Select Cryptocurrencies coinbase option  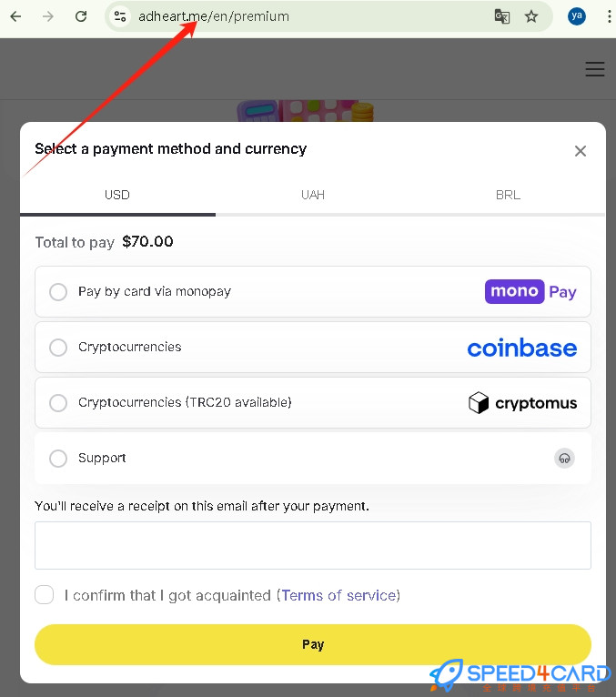[x=313, y=348]
